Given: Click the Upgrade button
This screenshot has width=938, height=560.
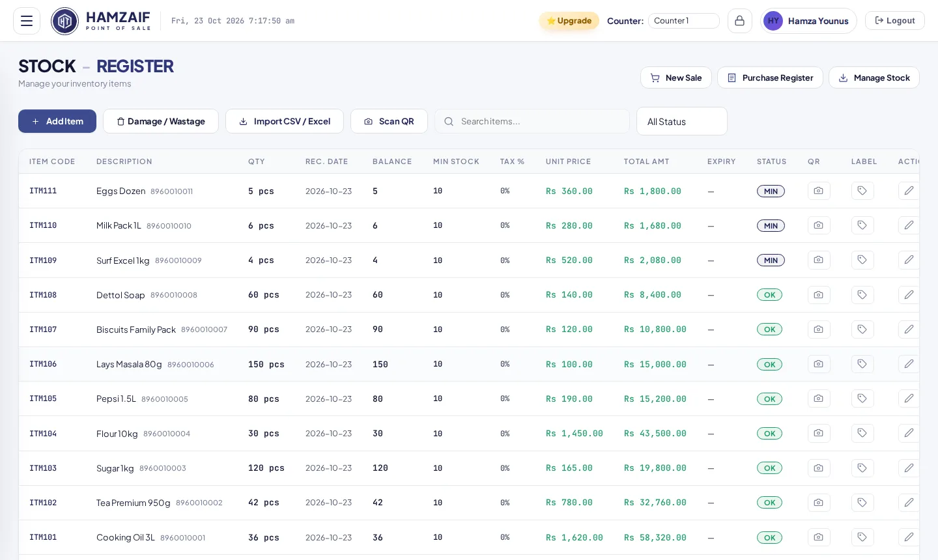Looking at the screenshot, I should point(569,21).
